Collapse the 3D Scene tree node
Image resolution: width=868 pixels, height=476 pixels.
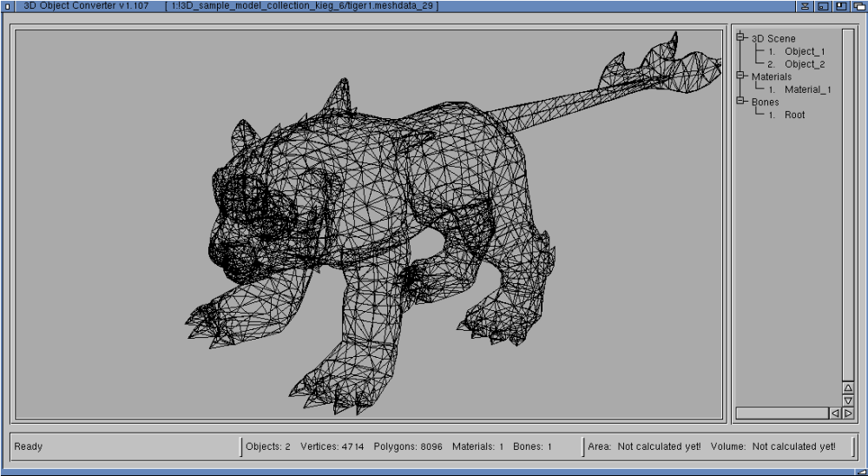pos(740,37)
